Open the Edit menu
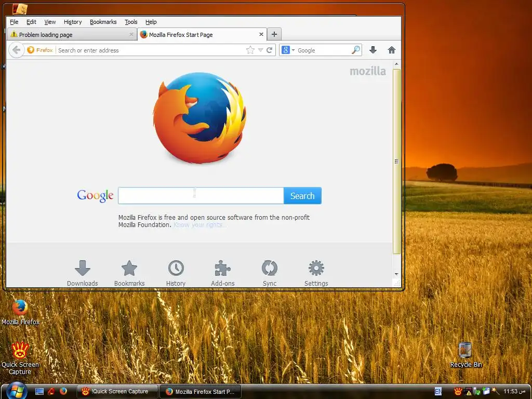532x399 pixels. 31,22
